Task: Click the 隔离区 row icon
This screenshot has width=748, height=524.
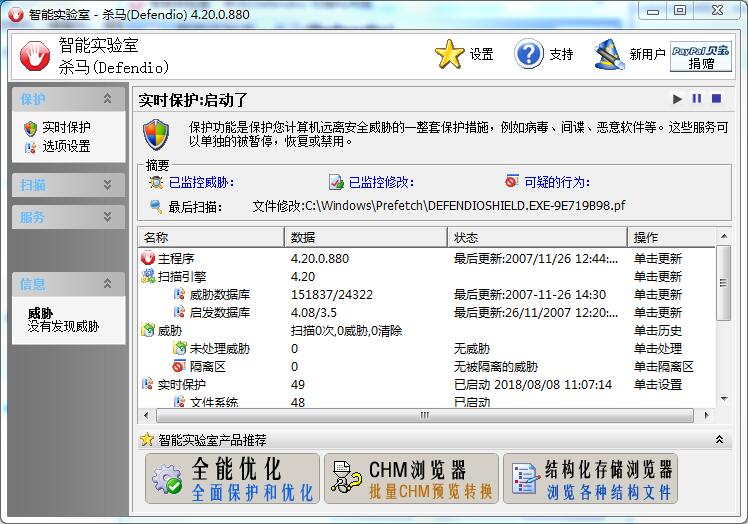Action: (x=179, y=367)
